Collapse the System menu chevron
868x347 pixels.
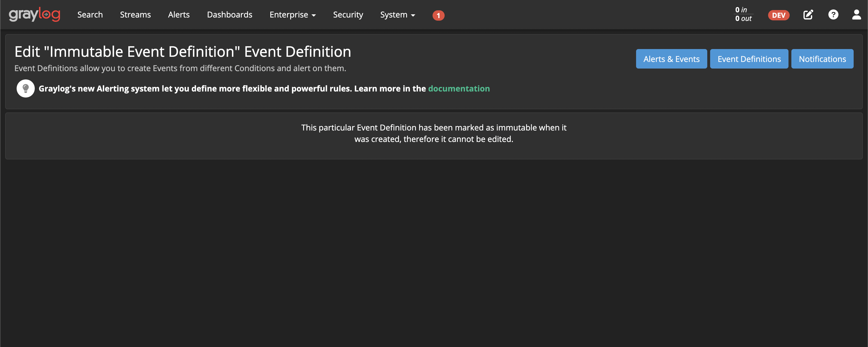(x=413, y=15)
